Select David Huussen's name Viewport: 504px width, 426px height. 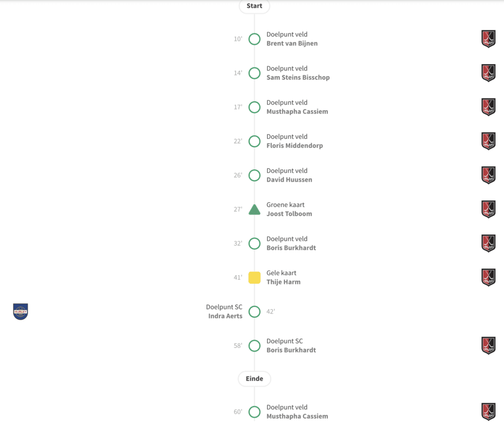289,180
